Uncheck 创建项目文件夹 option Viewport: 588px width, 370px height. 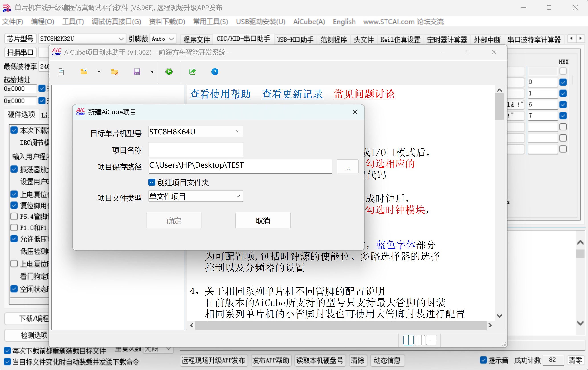point(152,182)
